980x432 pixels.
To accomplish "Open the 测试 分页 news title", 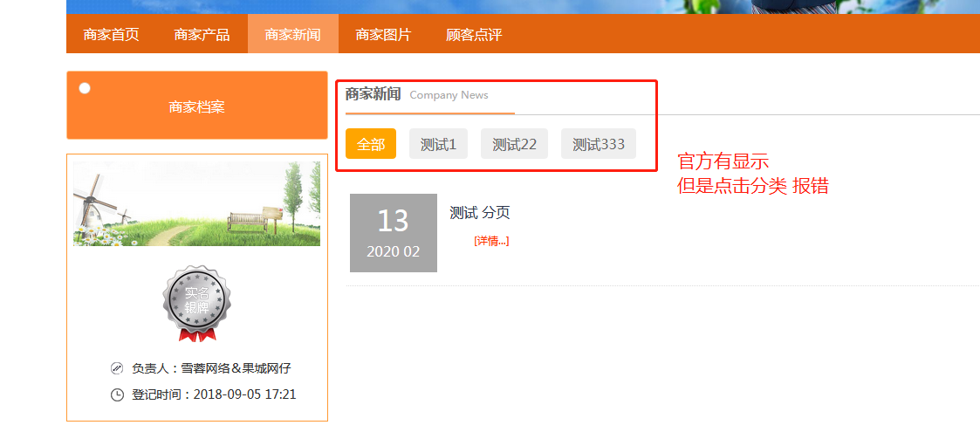I will (479, 212).
